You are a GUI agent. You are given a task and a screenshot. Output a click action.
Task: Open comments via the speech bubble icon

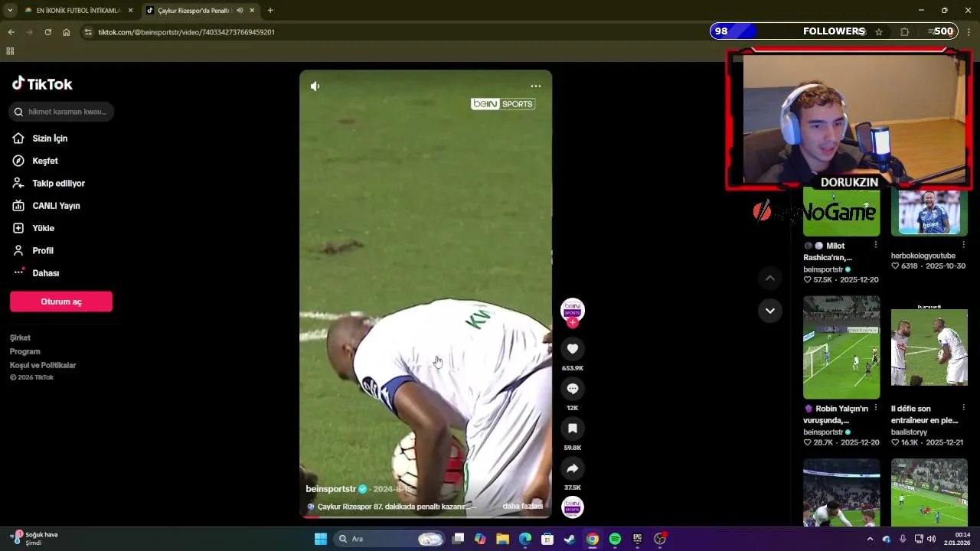click(x=572, y=389)
